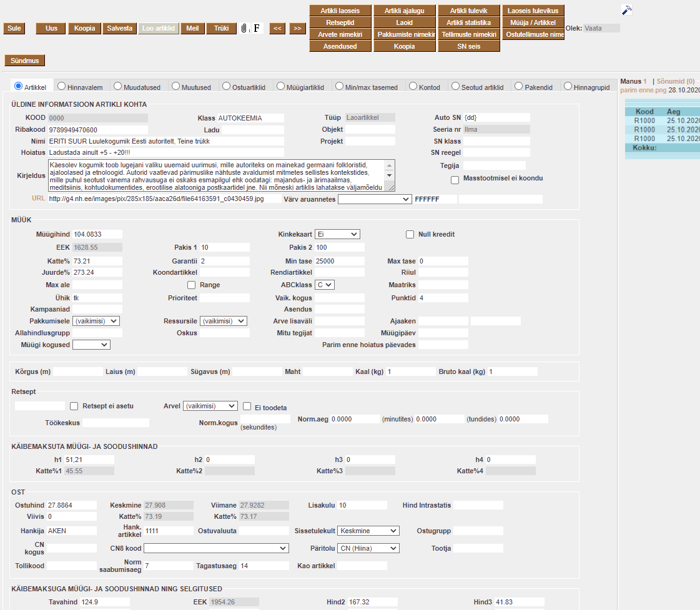Open the Müügi kogused dropdown
This screenshot has height=610, width=700.
[92, 345]
